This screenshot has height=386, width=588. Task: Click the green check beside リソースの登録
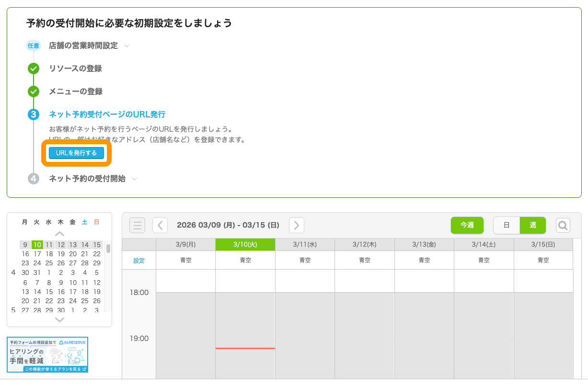coord(33,68)
